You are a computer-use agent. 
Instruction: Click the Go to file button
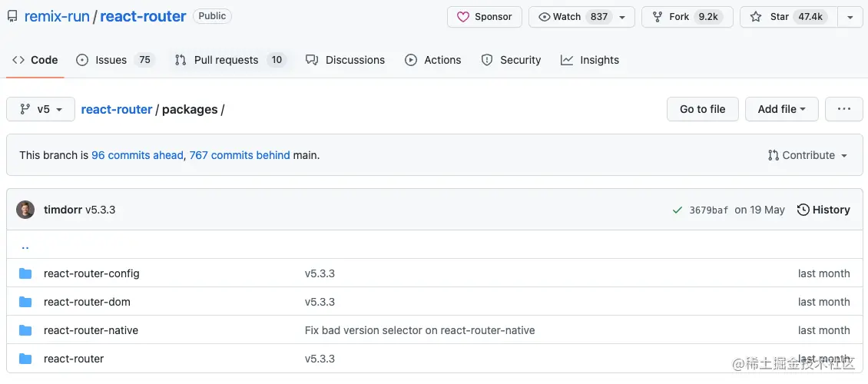point(703,109)
